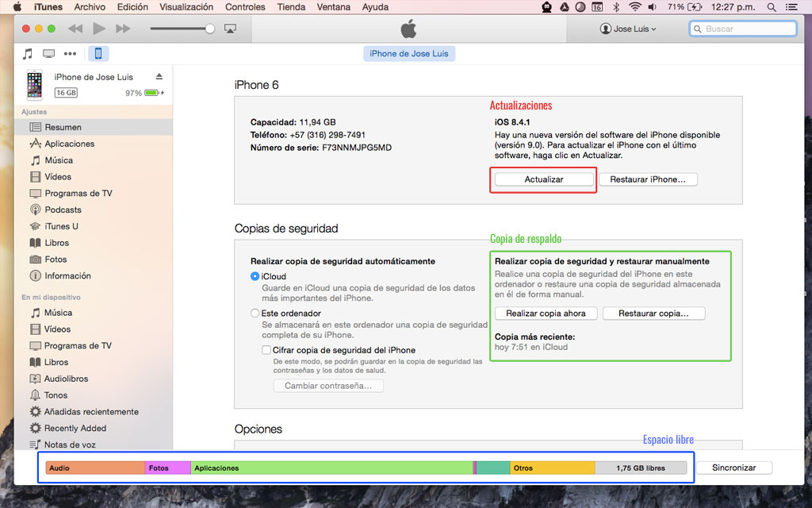
Task: Click the serial number F73NNMJPG5MD
Action: click(x=357, y=148)
